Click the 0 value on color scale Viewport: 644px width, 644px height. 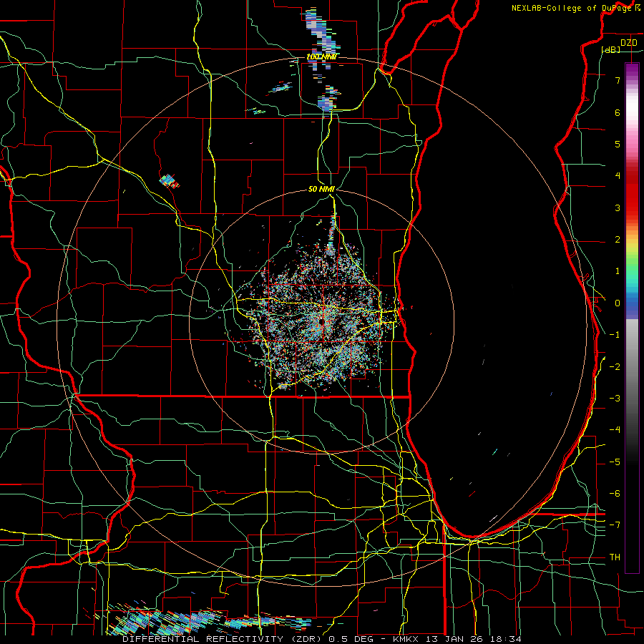[x=618, y=303]
